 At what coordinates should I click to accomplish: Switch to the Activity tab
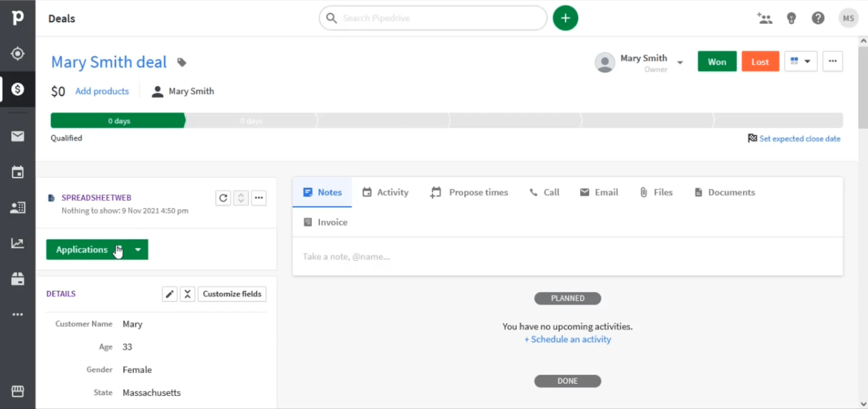[385, 192]
